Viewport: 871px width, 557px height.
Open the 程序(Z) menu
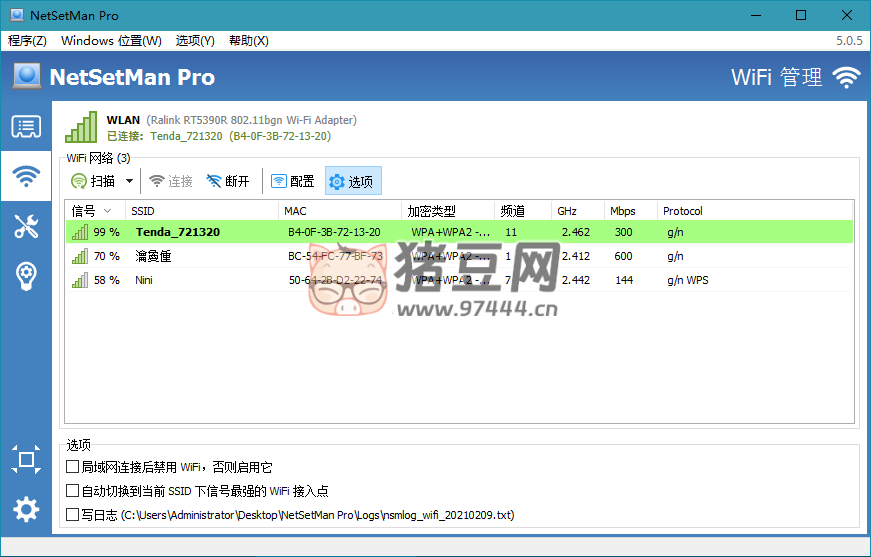point(27,41)
